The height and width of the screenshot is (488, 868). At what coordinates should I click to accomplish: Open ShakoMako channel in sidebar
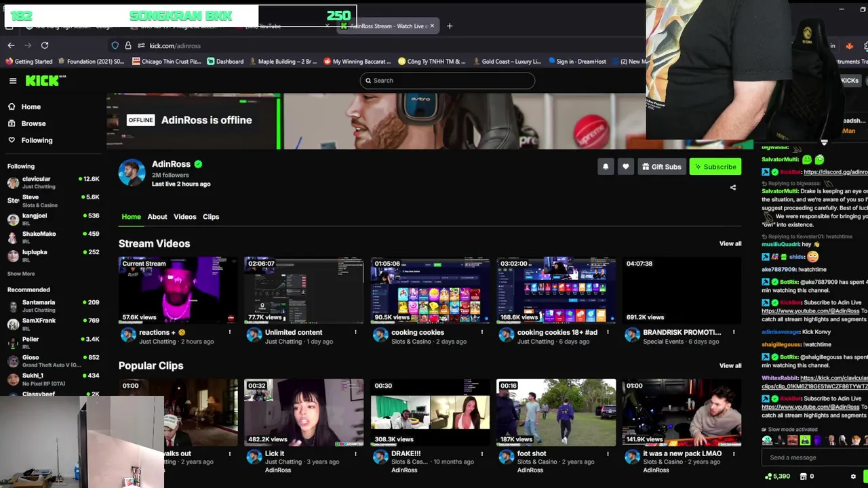pyautogui.click(x=53, y=237)
